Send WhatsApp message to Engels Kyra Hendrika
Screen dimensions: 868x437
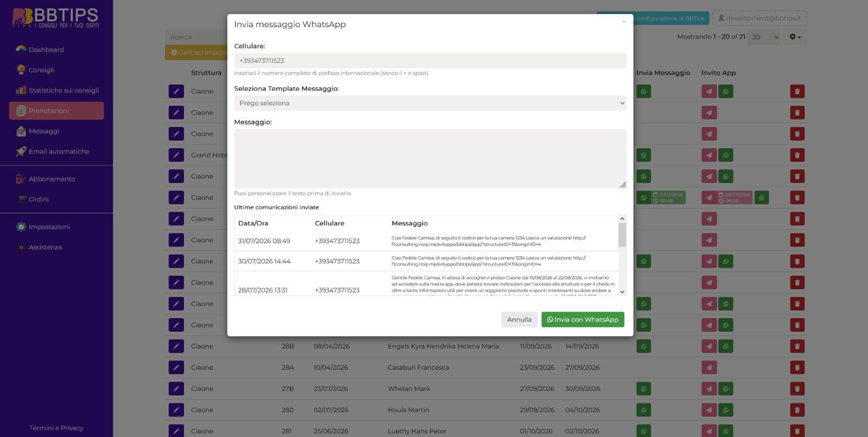point(644,346)
